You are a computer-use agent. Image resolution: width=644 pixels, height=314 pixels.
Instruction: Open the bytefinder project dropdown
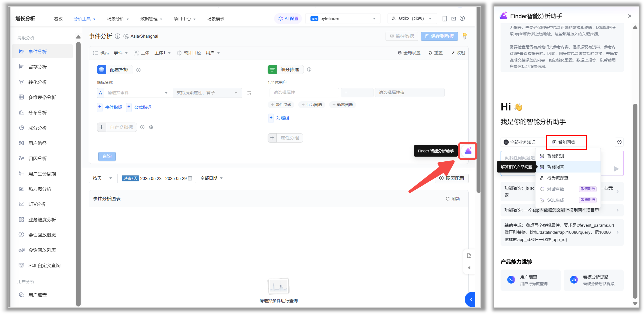pyautogui.click(x=343, y=19)
